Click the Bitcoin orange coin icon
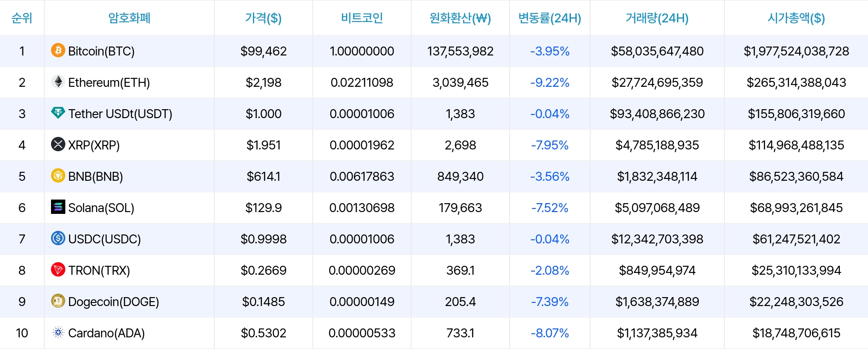This screenshot has width=868, height=349. pos(58,51)
